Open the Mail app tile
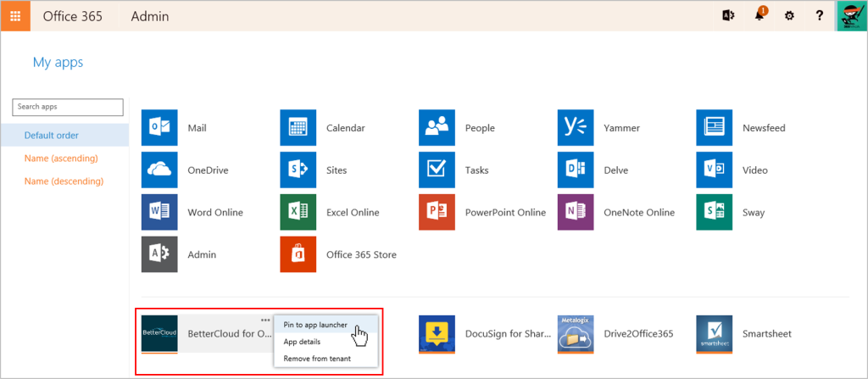868x379 pixels. click(159, 128)
